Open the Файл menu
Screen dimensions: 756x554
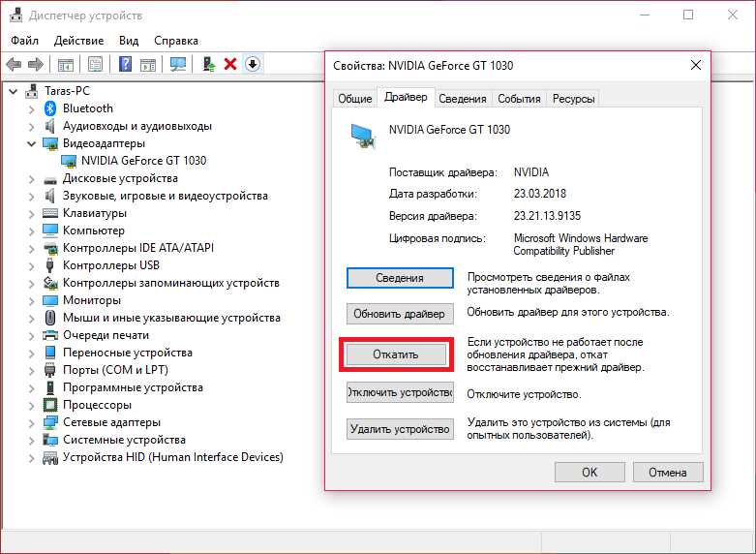coord(24,41)
